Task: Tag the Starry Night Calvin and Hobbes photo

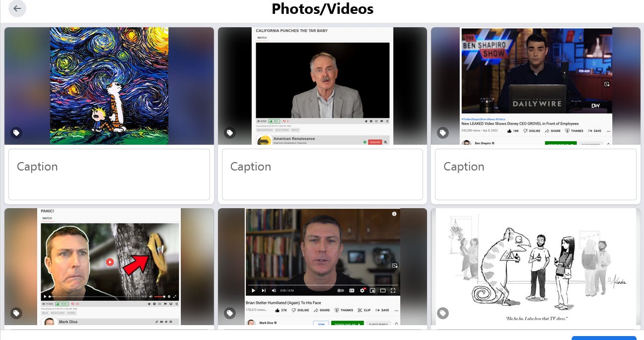Action: pos(16,133)
